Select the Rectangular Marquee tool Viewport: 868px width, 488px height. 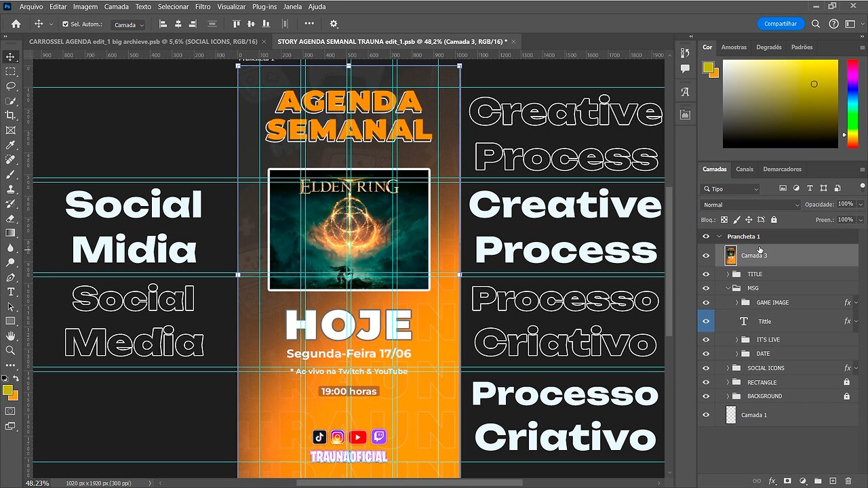pos(10,72)
